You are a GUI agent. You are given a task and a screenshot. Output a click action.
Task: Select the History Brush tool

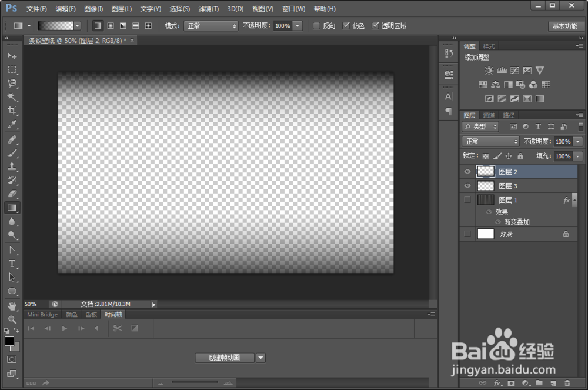12,181
